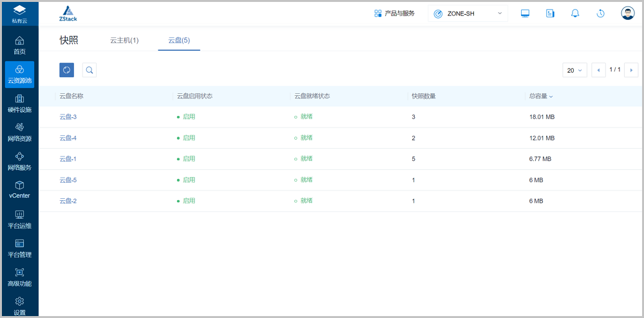644x318 pixels.
Task: Open the page size 20 dropdown
Action: [x=574, y=70]
